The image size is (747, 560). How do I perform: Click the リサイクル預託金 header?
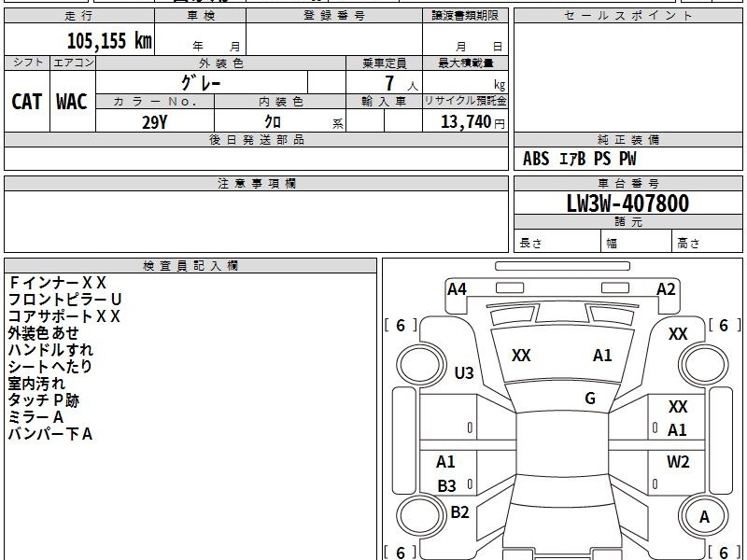click(465, 101)
